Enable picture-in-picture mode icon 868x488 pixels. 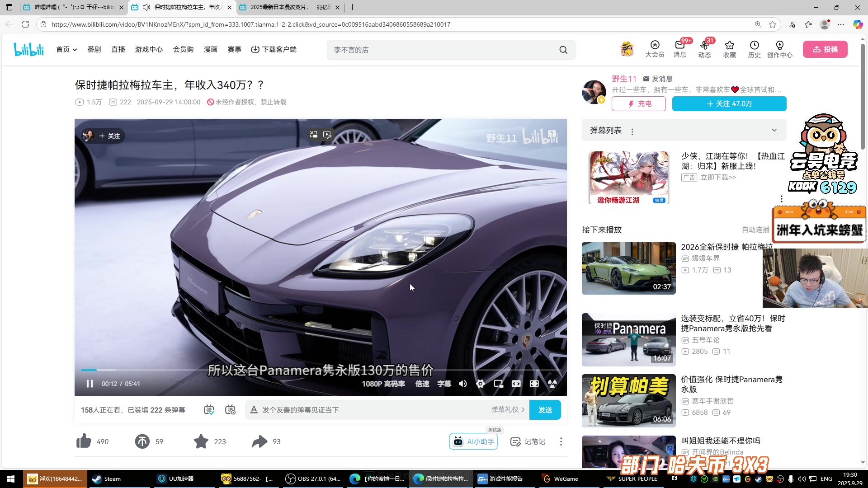pos(498,384)
